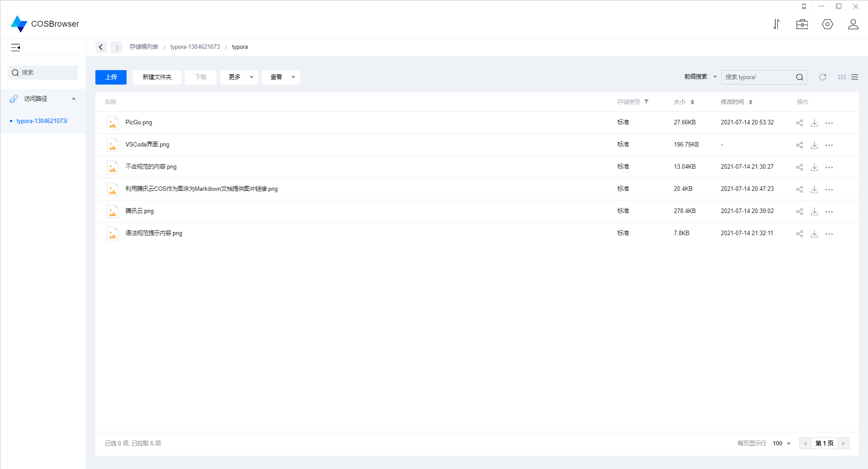This screenshot has height=469, width=868.
Task: Open more actions for 利用腾讯云COS file
Action: click(829, 189)
